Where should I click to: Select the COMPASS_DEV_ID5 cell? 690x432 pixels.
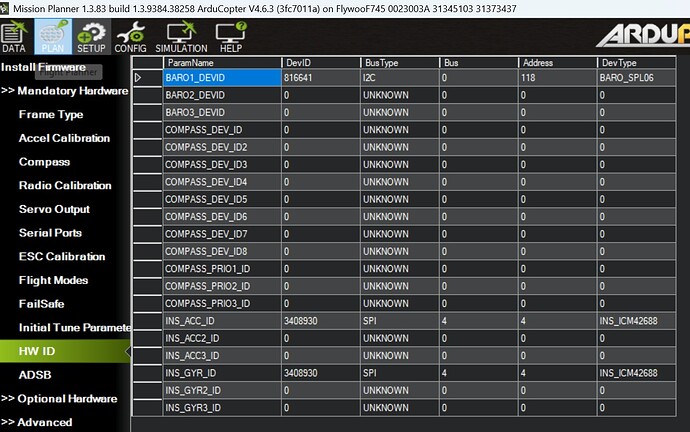pyautogui.click(x=222, y=199)
